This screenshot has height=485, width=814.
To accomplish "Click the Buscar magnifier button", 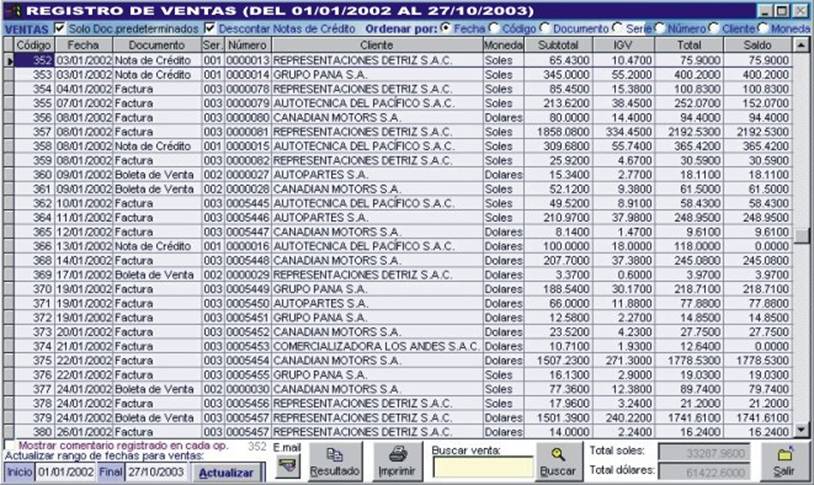I will click(x=558, y=462).
